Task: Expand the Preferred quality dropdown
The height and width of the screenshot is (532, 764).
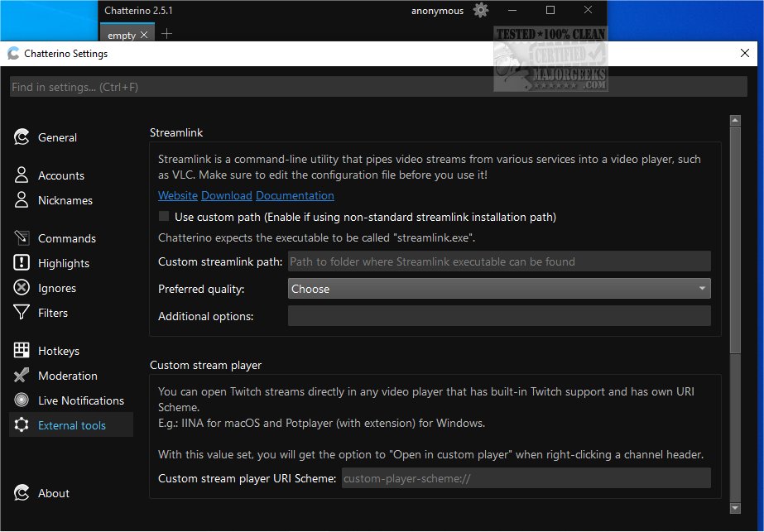Action: pyautogui.click(x=499, y=289)
